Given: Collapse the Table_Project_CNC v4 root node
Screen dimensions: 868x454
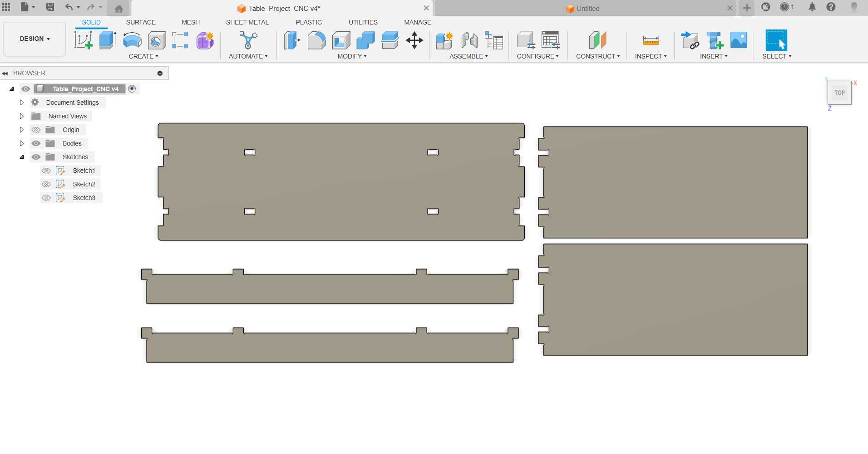Looking at the screenshot, I should [x=12, y=89].
